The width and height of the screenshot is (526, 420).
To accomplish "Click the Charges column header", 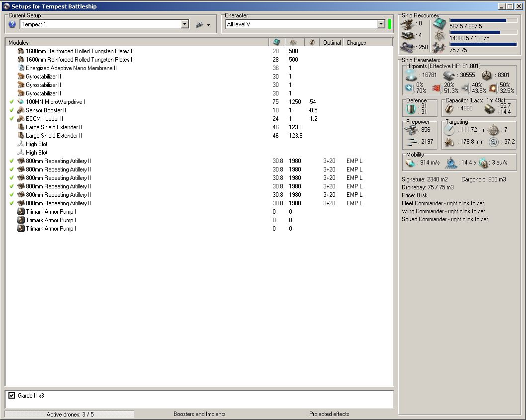I will coord(368,42).
